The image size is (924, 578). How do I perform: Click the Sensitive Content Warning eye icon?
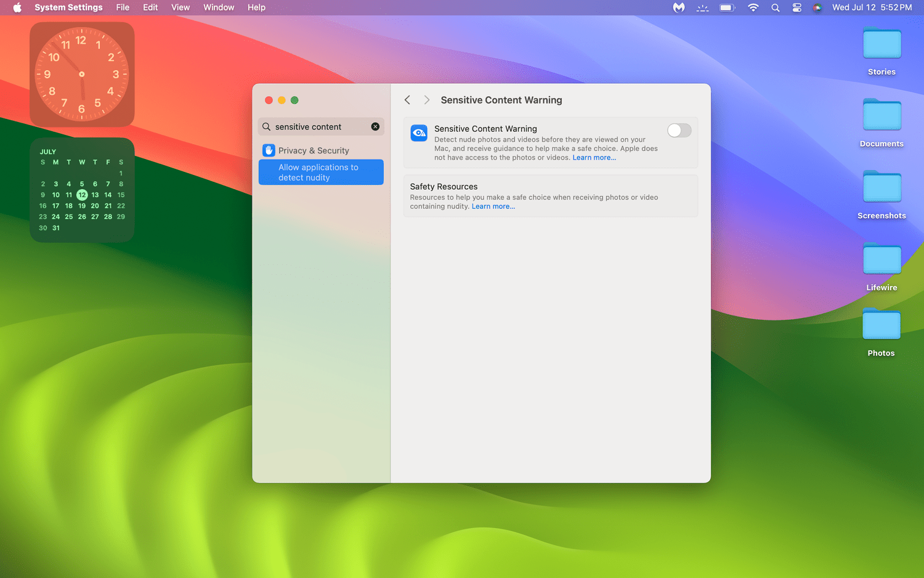419,132
